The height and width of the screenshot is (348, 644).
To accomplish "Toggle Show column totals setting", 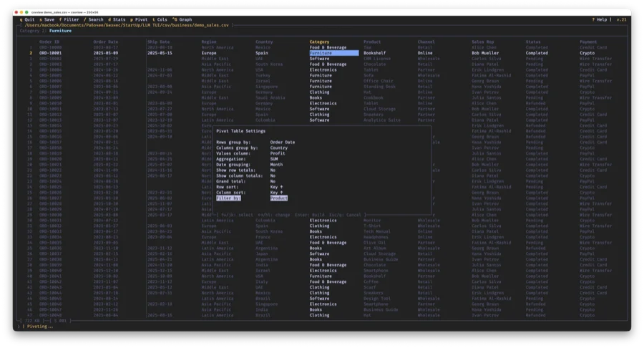I will [273, 175].
